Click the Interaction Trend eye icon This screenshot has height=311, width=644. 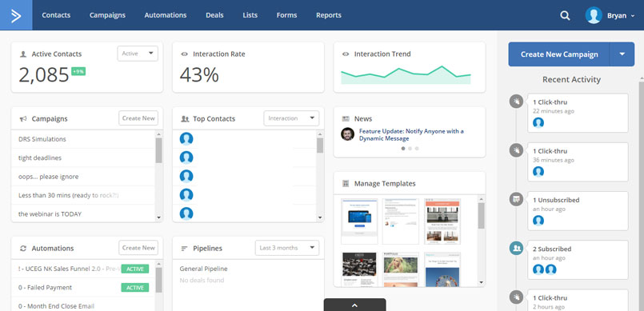point(346,54)
